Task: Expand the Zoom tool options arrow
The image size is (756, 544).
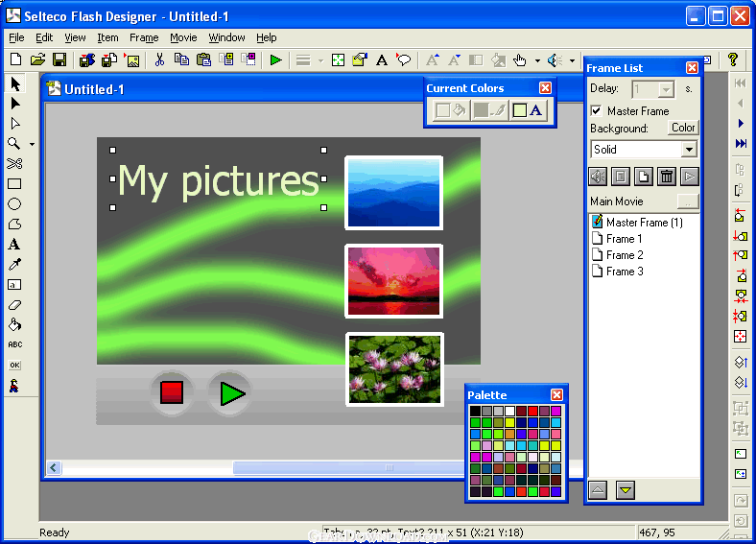Action: (33, 144)
